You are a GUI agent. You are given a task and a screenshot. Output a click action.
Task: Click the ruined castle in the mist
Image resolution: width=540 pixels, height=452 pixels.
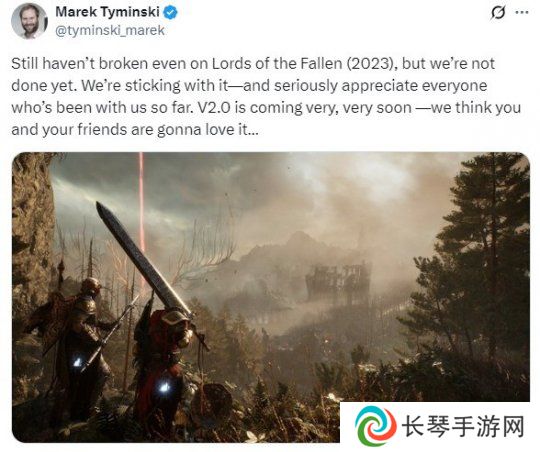pos(338,282)
